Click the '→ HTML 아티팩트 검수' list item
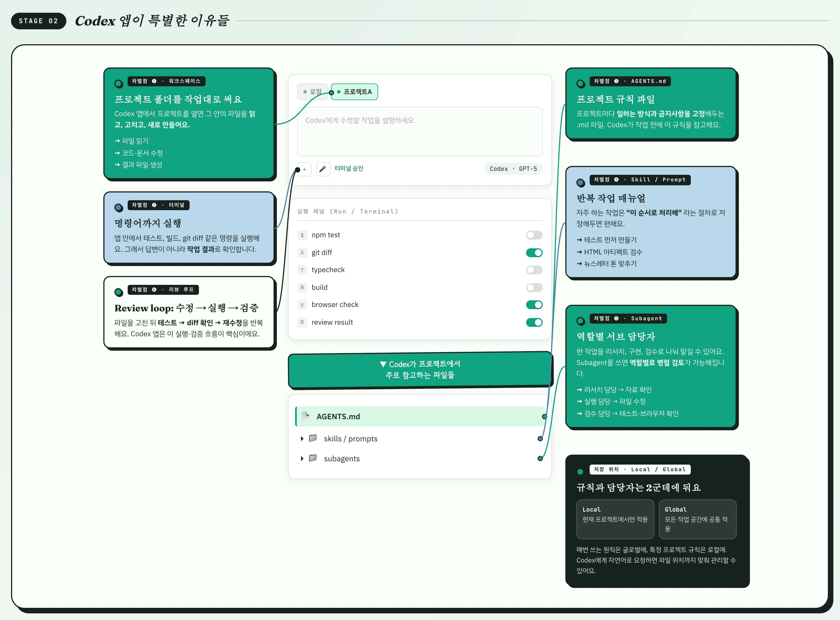Image resolution: width=840 pixels, height=620 pixels. pos(609,252)
